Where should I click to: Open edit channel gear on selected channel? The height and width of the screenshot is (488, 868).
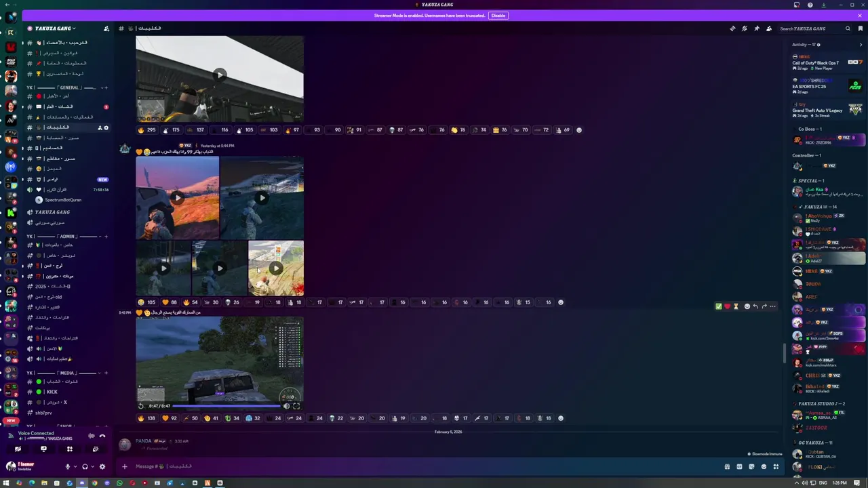click(106, 127)
